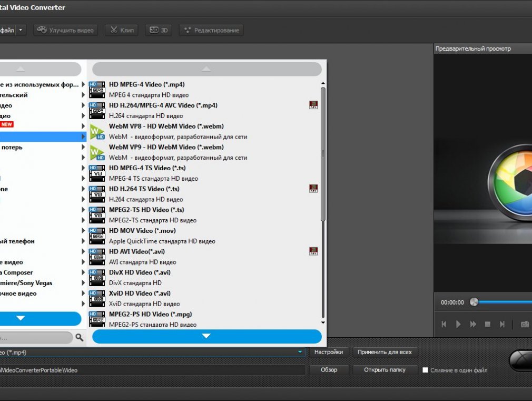The image size is (532, 401).
Task: Click the '00:00:00' preview time readout
Action: [452, 302]
